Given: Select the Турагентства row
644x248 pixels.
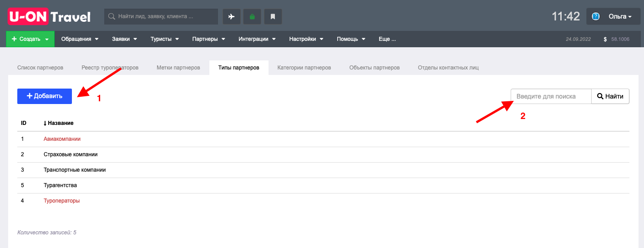Looking at the screenshot, I should pos(323,185).
